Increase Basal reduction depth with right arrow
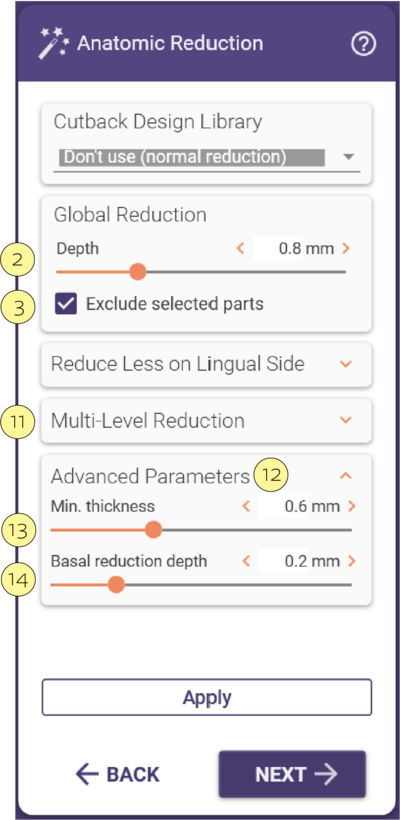 [351, 561]
